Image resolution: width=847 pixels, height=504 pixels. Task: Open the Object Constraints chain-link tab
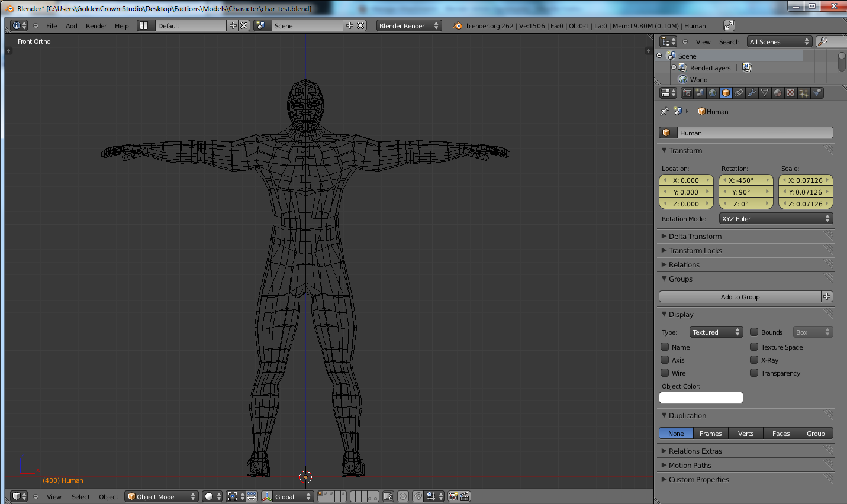click(739, 93)
